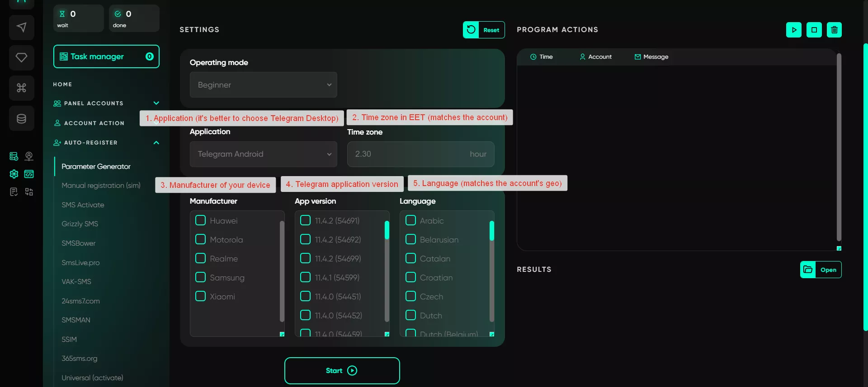Click the Time zone hour field
The height and width of the screenshot is (387, 868).
click(x=421, y=154)
